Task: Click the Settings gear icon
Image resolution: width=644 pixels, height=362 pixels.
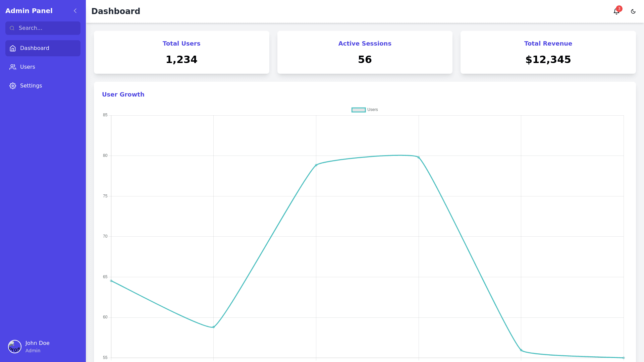Action: point(13,86)
